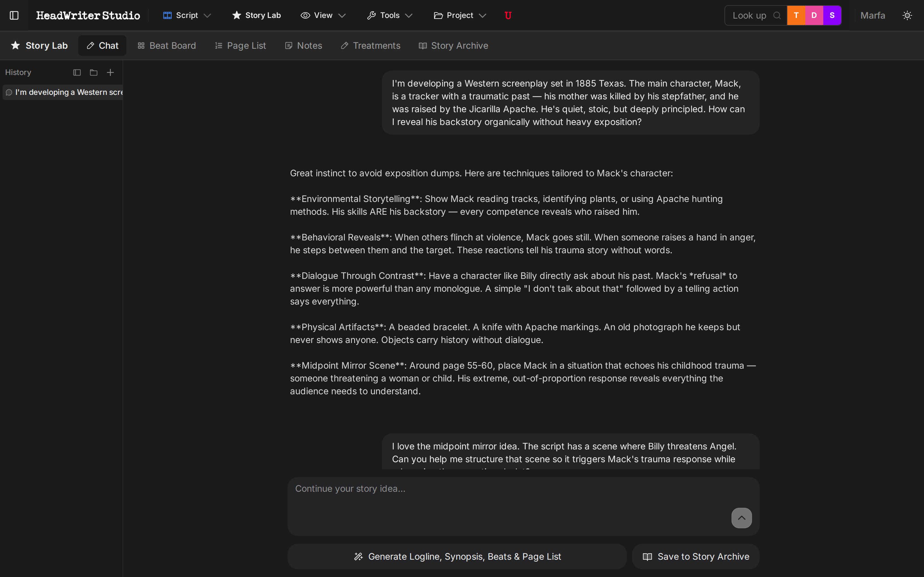The image size is (924, 577).
Task: Switch to the Beat Board tab
Action: [167, 46]
